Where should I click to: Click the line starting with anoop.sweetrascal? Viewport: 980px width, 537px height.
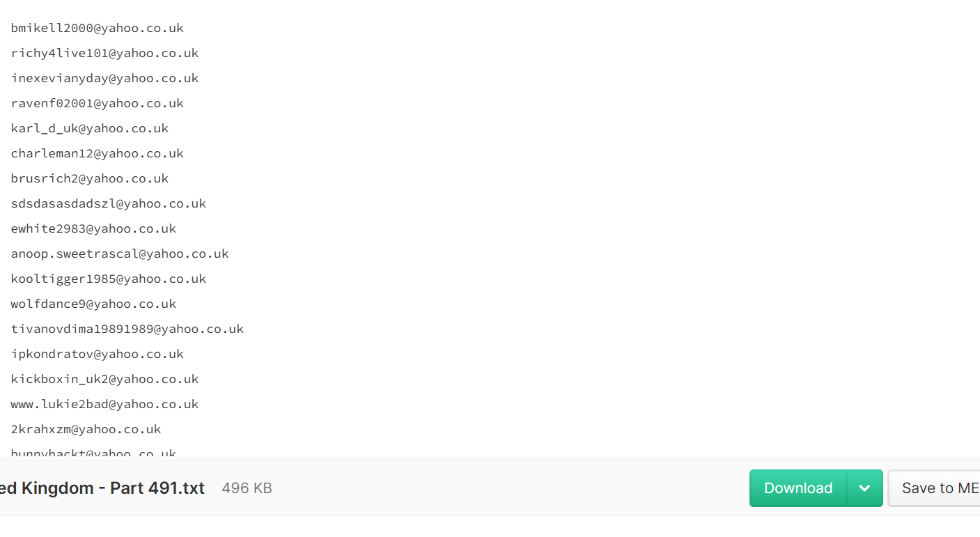(120, 254)
